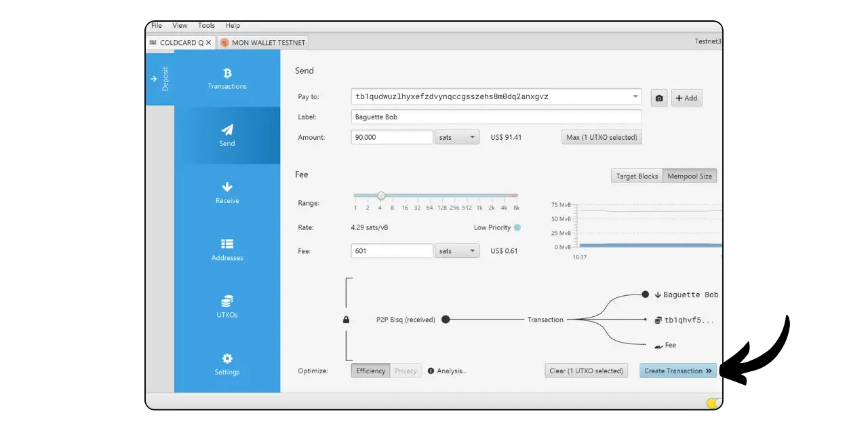
Task: Open the Receive panel arrow icon
Action: [227, 187]
